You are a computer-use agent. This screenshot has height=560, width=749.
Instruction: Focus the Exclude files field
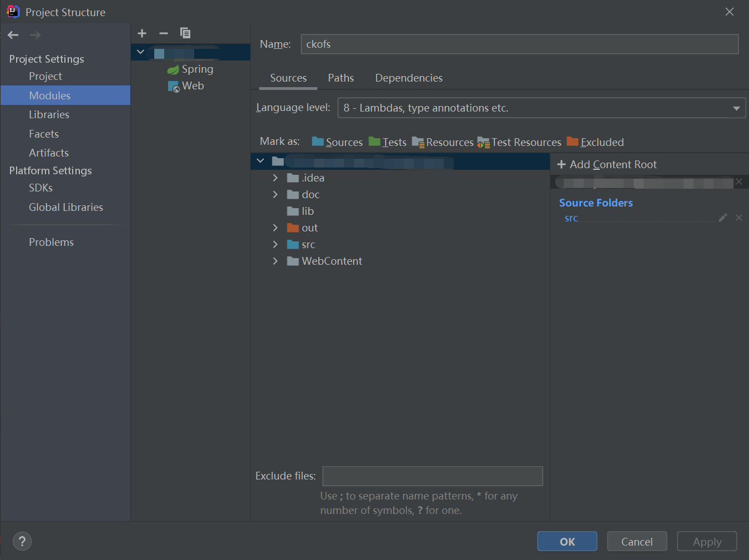pos(433,476)
